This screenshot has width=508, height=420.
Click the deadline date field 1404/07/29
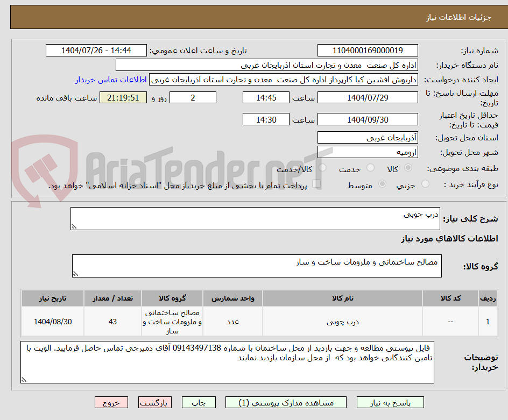[368, 97]
